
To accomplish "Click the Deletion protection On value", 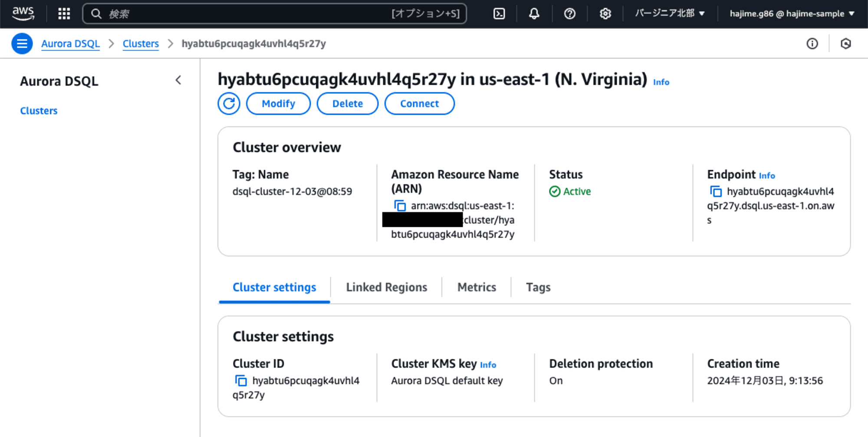I will pyautogui.click(x=556, y=381).
